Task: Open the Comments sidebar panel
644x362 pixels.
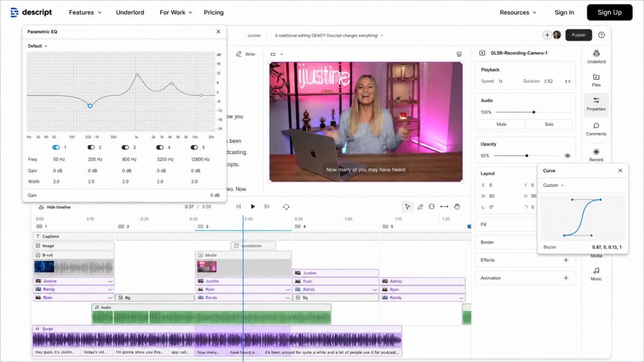Action: tap(596, 129)
